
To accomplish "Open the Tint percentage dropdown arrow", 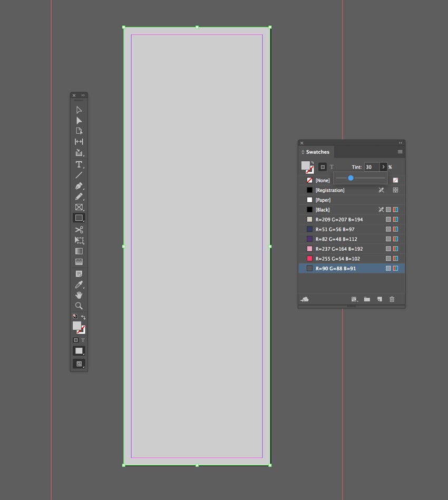I will click(383, 166).
